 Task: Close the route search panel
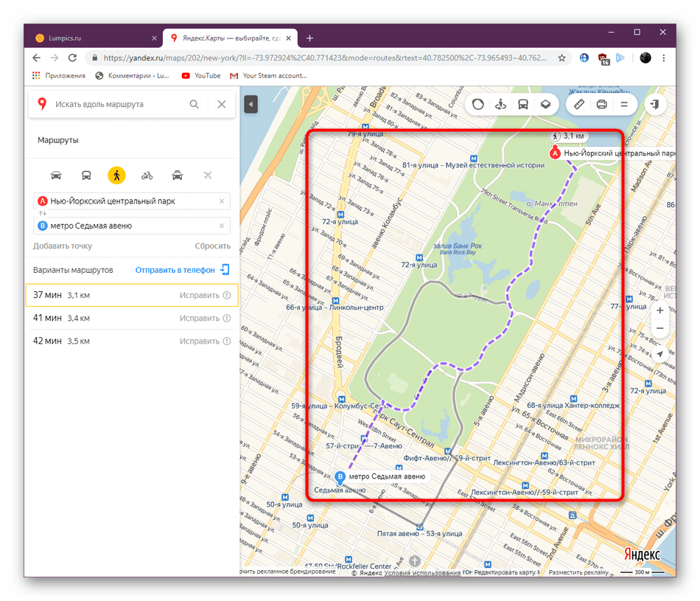(222, 104)
